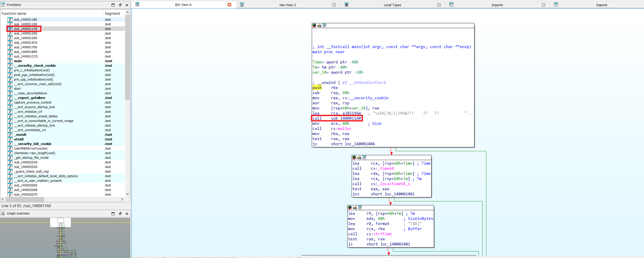Maximize the Functions panel
The width and height of the screenshot is (644, 258).
[113, 5]
